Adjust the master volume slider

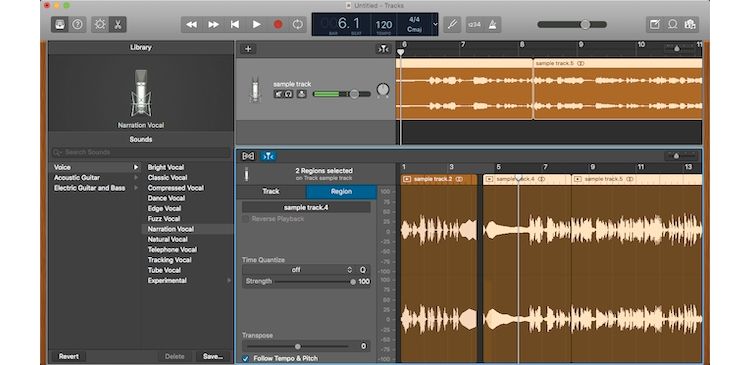click(572, 24)
